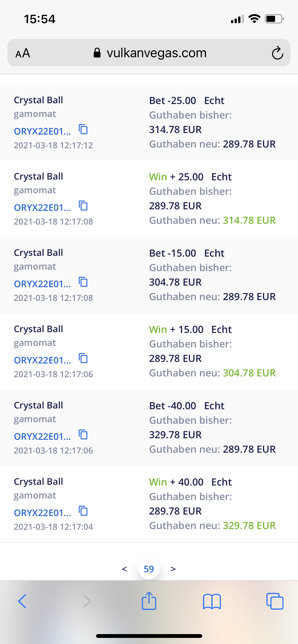
Task: Reload the vulkanvegas.com page
Action: pyautogui.click(x=277, y=53)
